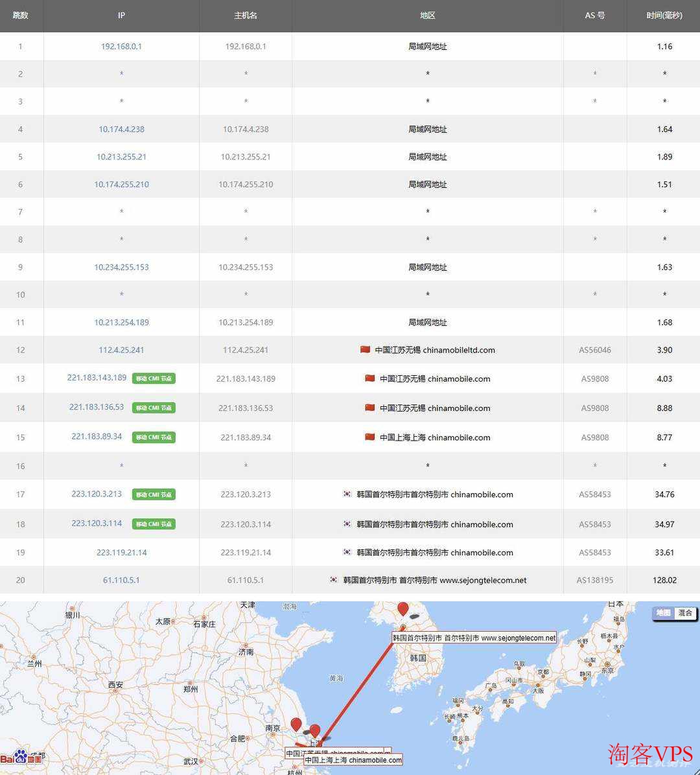Viewport: 700px width, 775px height.
Task: Click hostname 112.4.25.241 cell
Action: point(246,350)
